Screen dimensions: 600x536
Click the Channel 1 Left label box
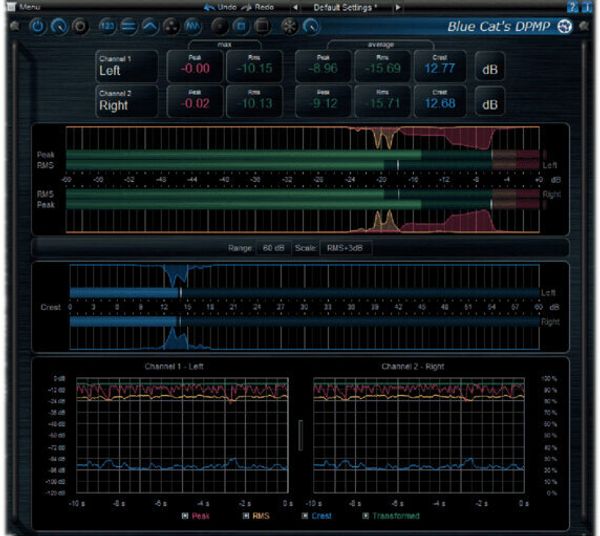click(x=127, y=66)
